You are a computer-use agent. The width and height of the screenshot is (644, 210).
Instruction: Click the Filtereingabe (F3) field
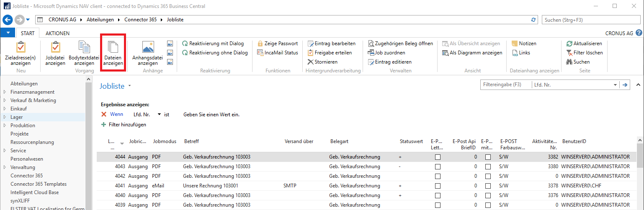pos(506,85)
